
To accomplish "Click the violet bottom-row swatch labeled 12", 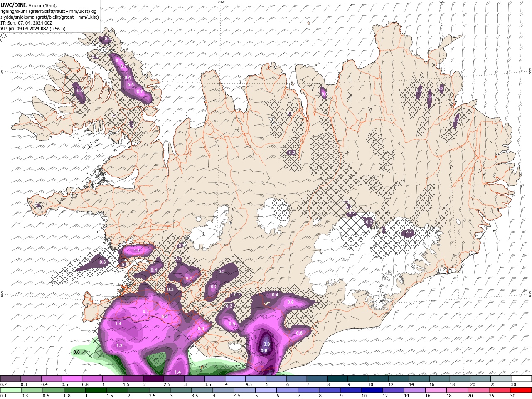I will click(x=393, y=390).
